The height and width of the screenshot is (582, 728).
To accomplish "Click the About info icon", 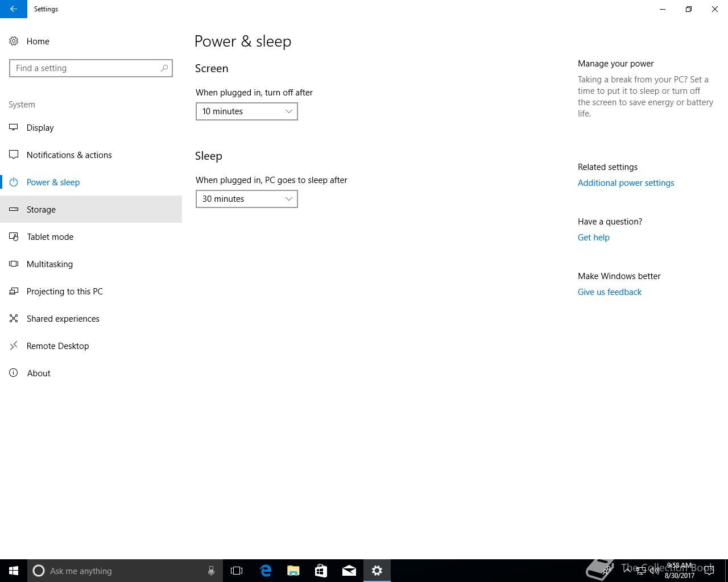I will coord(14,373).
